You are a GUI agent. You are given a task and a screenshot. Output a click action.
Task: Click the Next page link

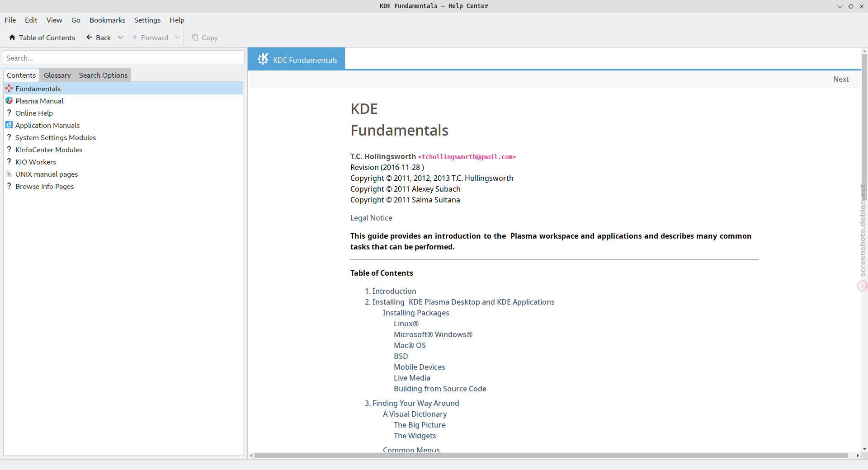841,79
